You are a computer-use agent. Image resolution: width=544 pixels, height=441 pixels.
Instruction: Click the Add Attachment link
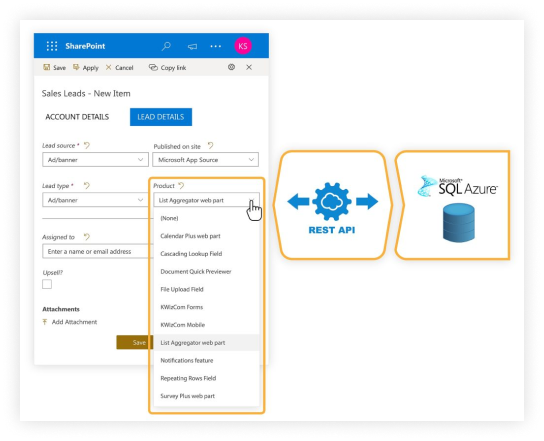[x=74, y=322]
